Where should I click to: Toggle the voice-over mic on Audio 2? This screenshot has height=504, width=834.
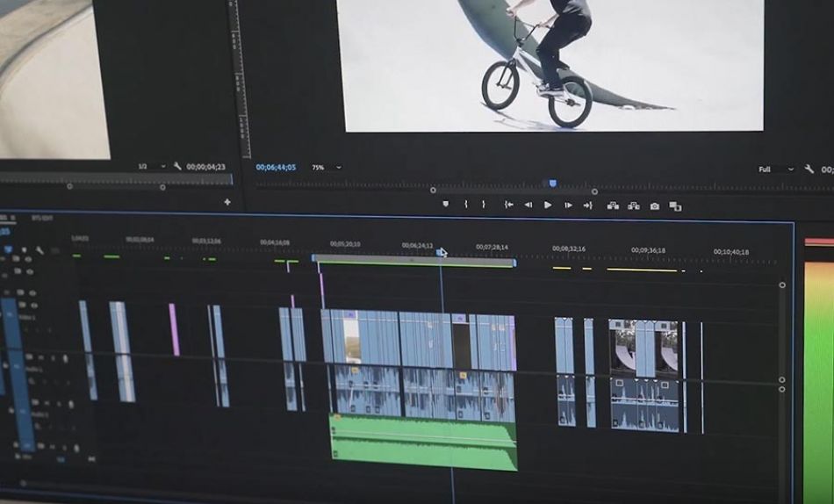point(71,405)
